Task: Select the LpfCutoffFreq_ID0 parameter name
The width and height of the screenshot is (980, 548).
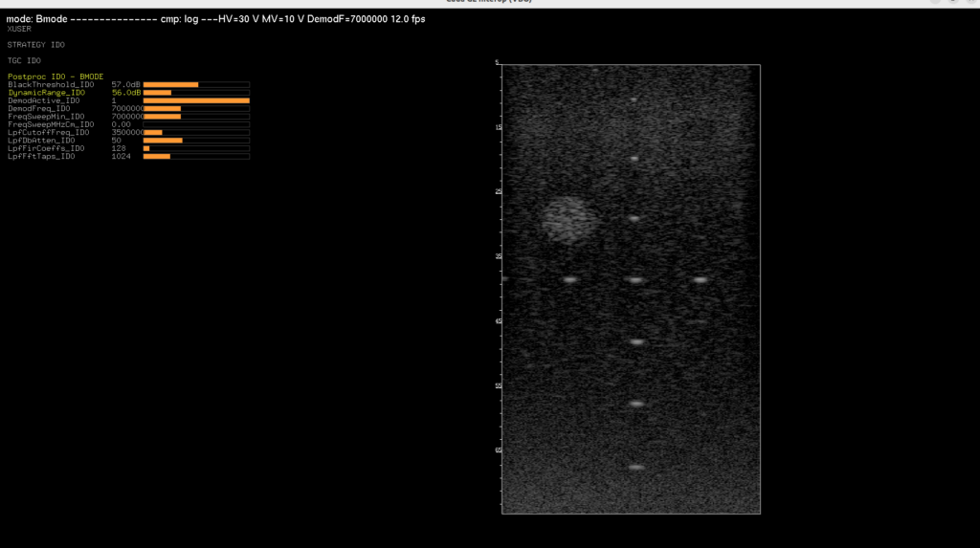Action: pyautogui.click(x=48, y=133)
